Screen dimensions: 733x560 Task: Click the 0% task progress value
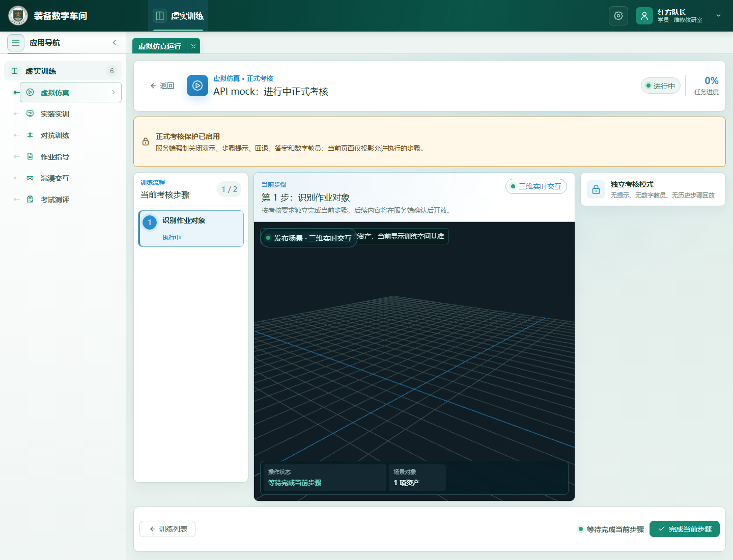click(711, 80)
